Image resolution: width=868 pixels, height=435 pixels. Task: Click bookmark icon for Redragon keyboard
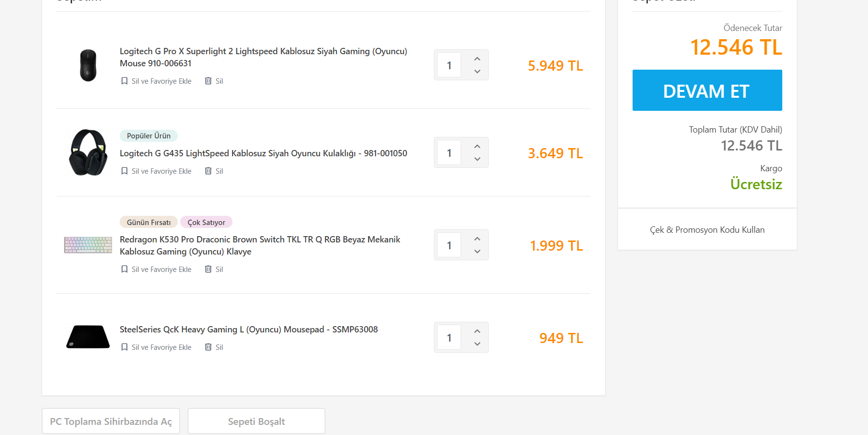pos(124,269)
